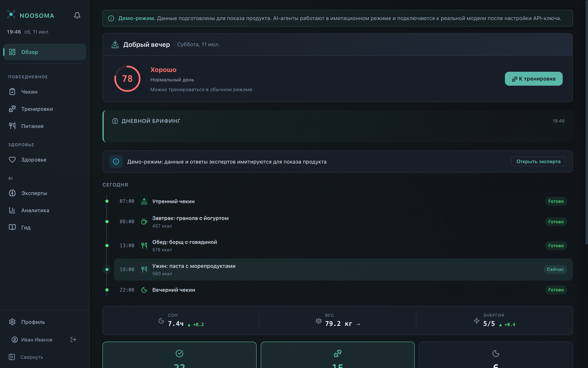Open the Обзор section
This screenshot has height=368, width=588.
pos(45,52)
